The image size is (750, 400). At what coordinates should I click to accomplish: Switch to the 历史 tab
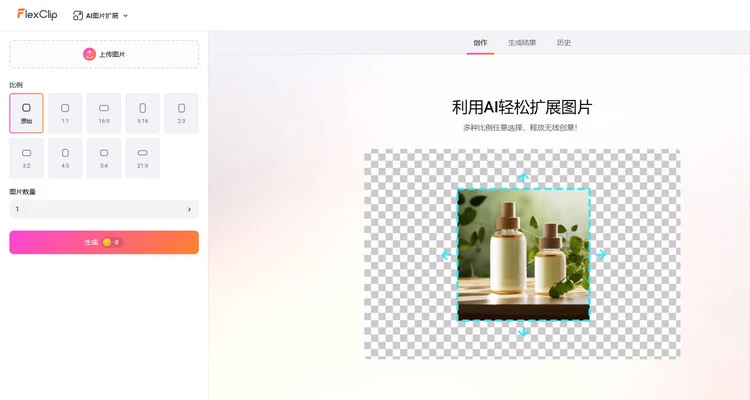(563, 43)
